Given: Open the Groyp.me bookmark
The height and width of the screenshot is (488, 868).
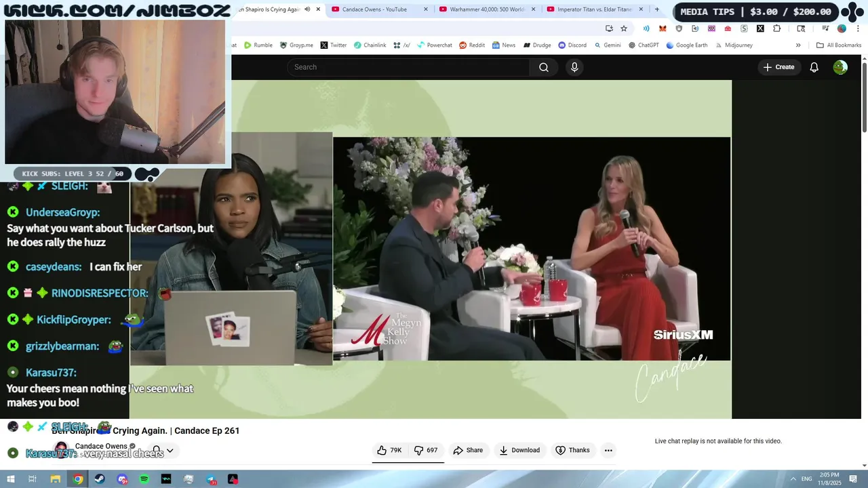Looking at the screenshot, I should (296, 45).
